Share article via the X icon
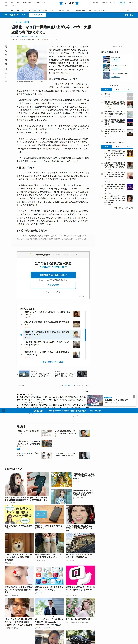This screenshot has height=644, width=138. pyautogui.click(x=6, y=51)
